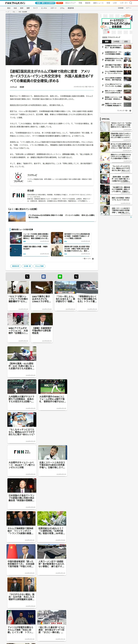Screen dimensions: 138x644
Task: Share the article on Facebook
Action: coord(44,276)
